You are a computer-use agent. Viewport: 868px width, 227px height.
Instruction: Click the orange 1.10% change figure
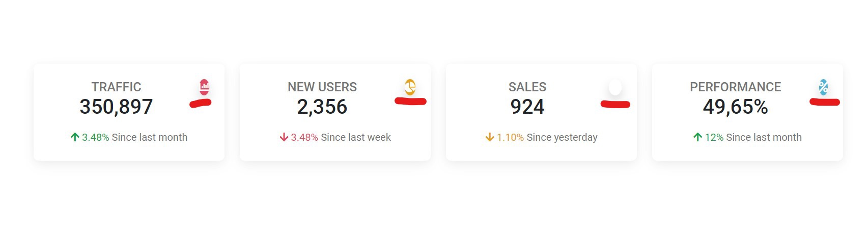click(x=510, y=137)
